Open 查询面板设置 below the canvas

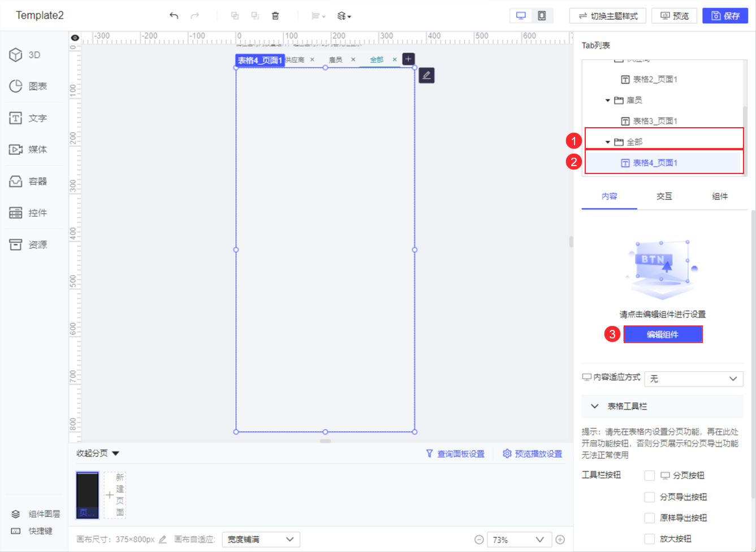461,453
